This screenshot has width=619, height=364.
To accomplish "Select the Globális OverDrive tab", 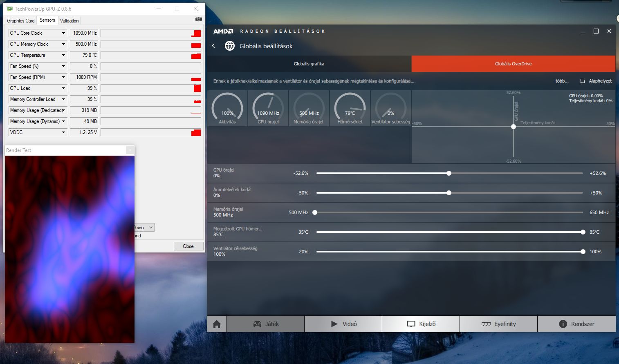I will point(514,64).
